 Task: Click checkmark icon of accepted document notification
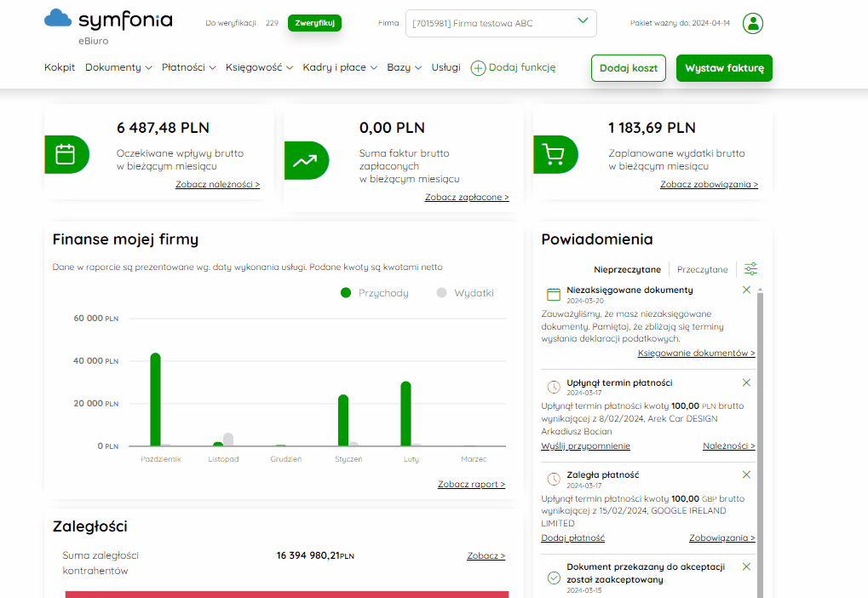click(x=554, y=578)
